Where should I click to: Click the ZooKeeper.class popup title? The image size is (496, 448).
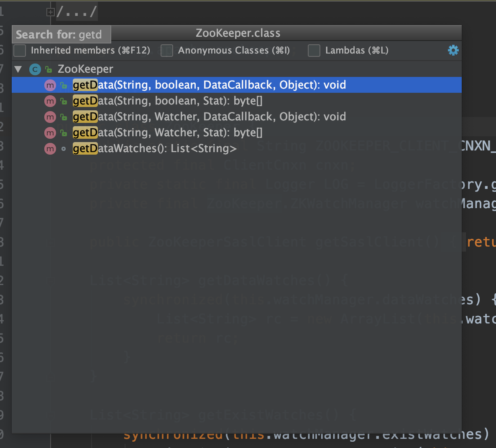(238, 33)
